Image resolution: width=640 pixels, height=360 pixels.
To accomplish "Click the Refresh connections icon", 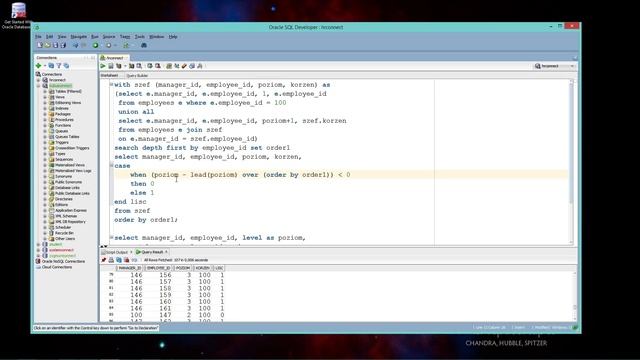I will pyautogui.click(x=51, y=66).
